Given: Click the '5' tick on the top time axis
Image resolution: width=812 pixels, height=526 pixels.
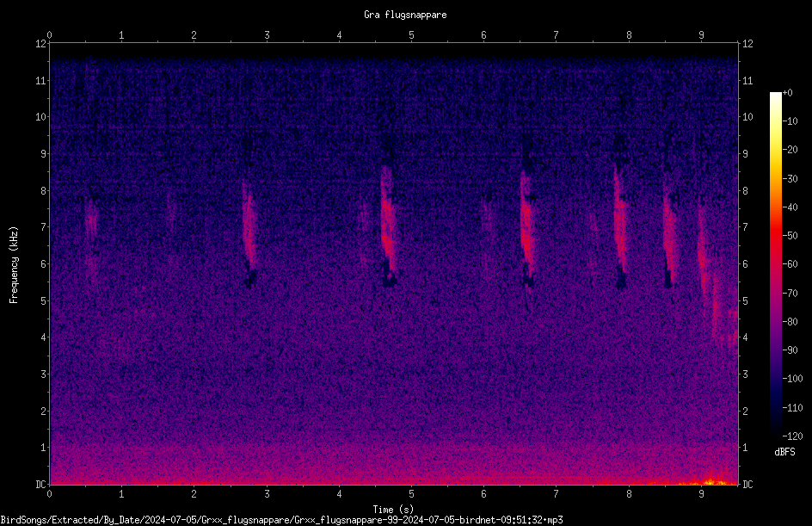Looking at the screenshot, I should pyautogui.click(x=412, y=35).
